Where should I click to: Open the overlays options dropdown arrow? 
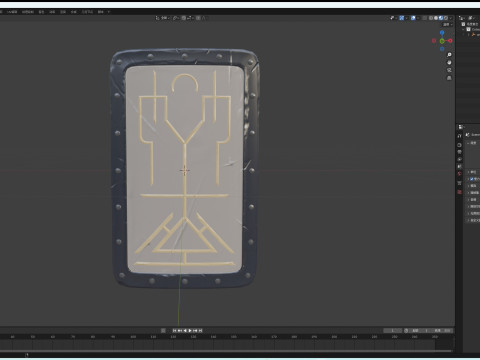coord(418,18)
